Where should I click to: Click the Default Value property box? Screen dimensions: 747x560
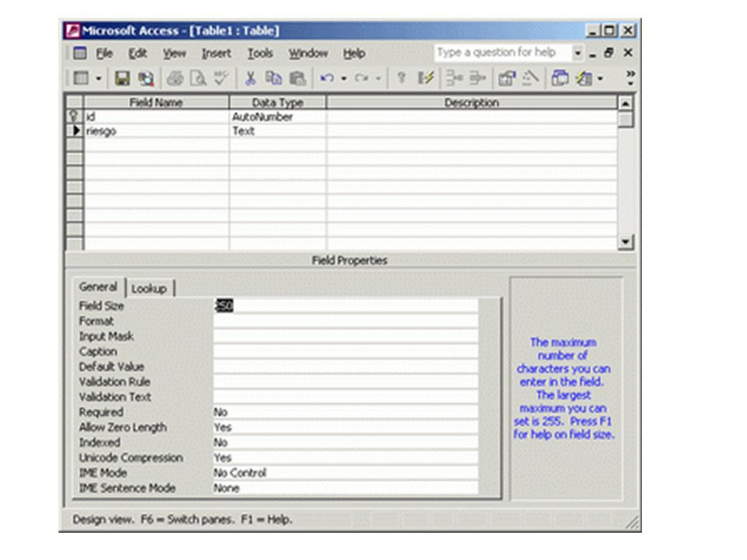click(x=345, y=366)
